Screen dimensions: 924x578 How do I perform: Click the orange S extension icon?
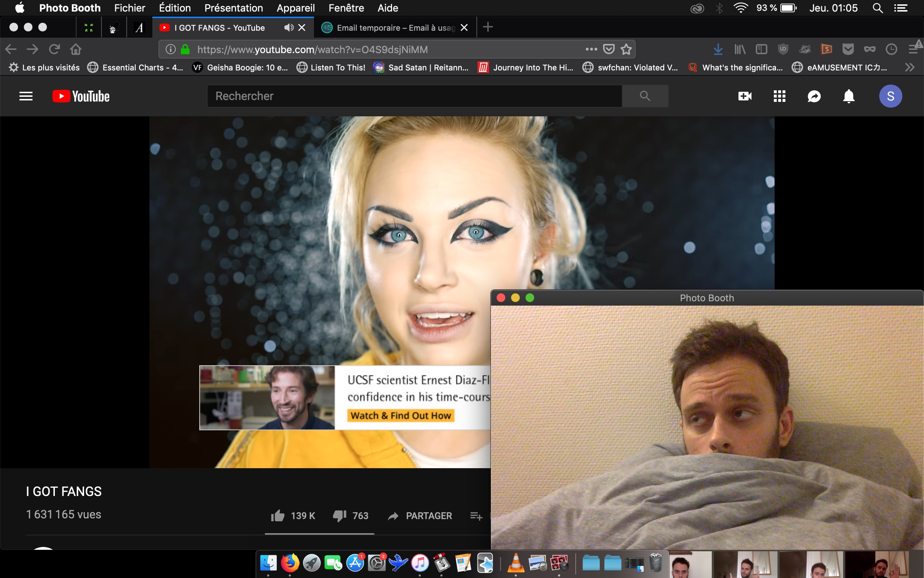pos(826,49)
